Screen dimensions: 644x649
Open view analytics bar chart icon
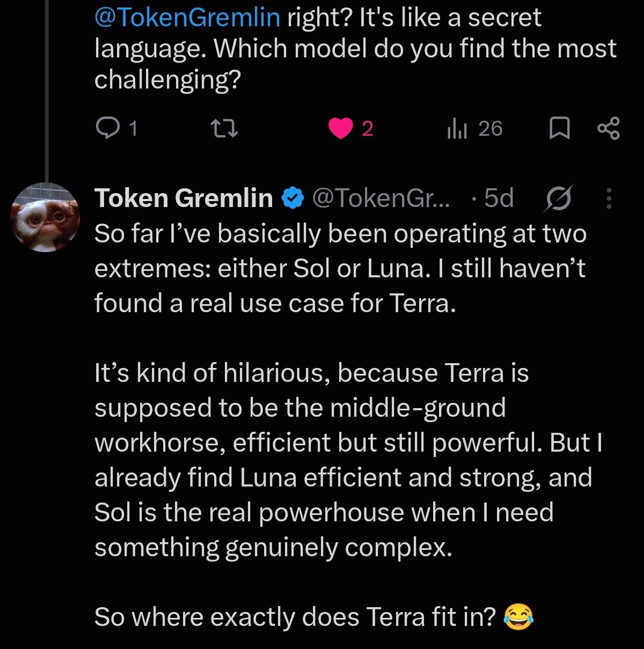click(x=457, y=129)
